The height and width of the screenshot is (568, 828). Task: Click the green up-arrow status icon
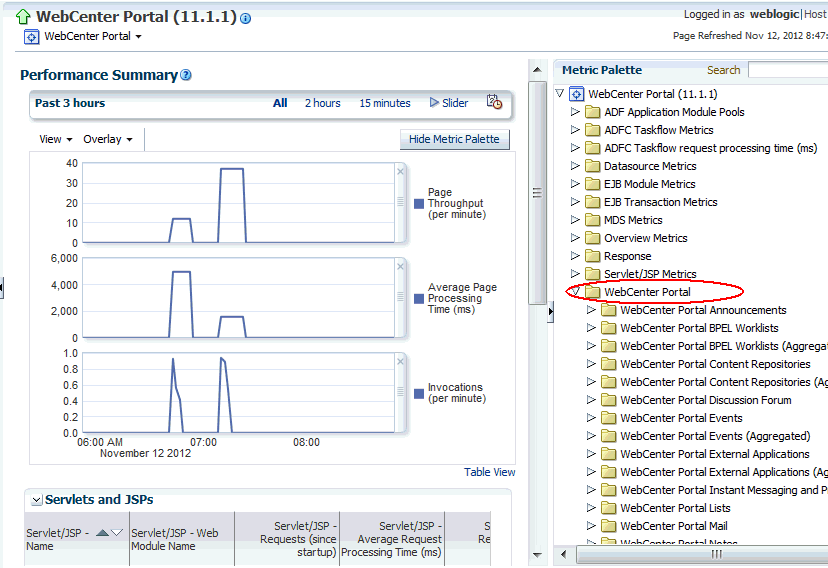coord(23,17)
